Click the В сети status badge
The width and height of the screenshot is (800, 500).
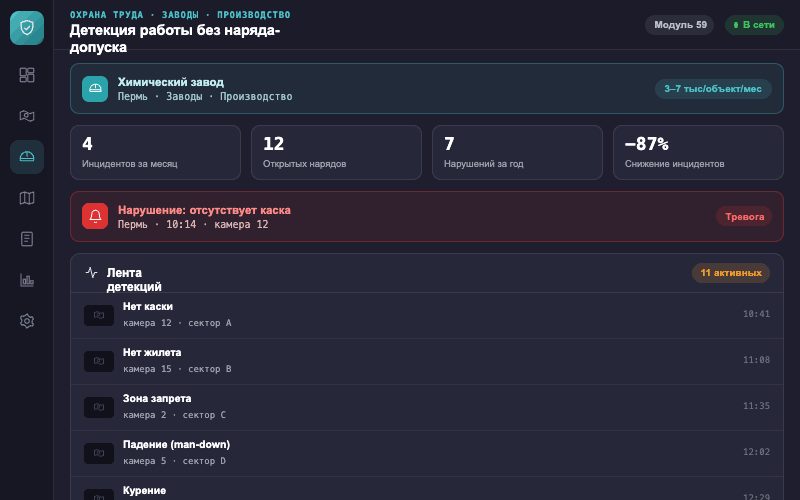(754, 24)
